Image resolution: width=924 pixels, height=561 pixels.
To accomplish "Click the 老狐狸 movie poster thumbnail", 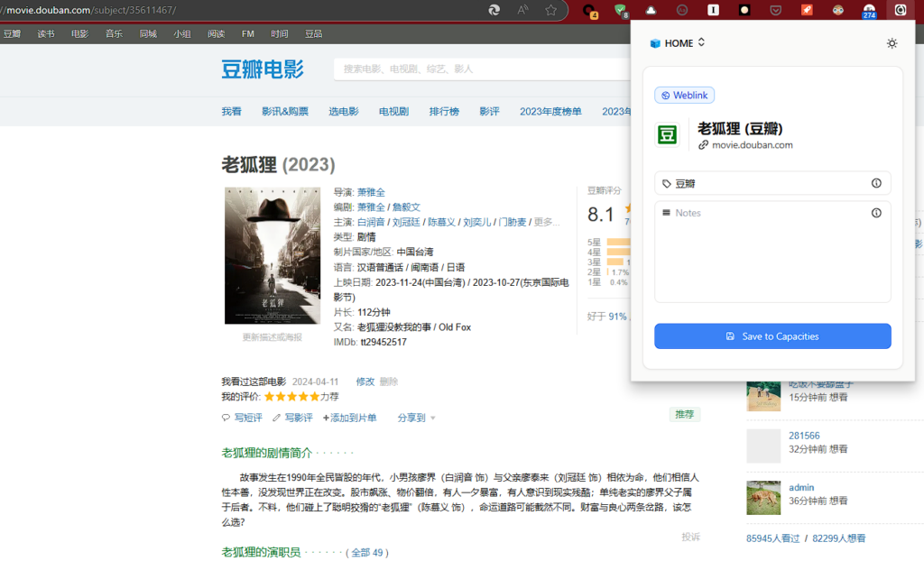I will coord(272,255).
